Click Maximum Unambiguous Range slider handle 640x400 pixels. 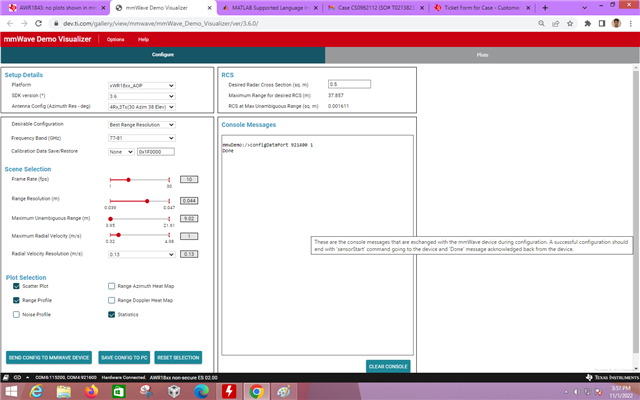point(110,219)
